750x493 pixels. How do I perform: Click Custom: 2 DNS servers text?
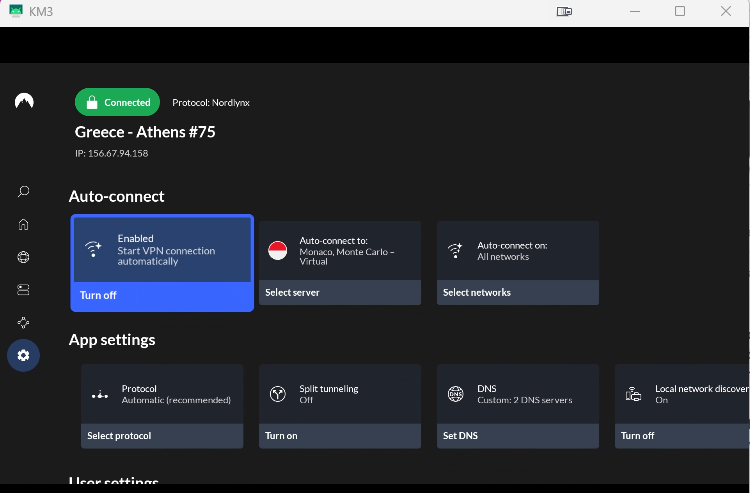(525, 400)
